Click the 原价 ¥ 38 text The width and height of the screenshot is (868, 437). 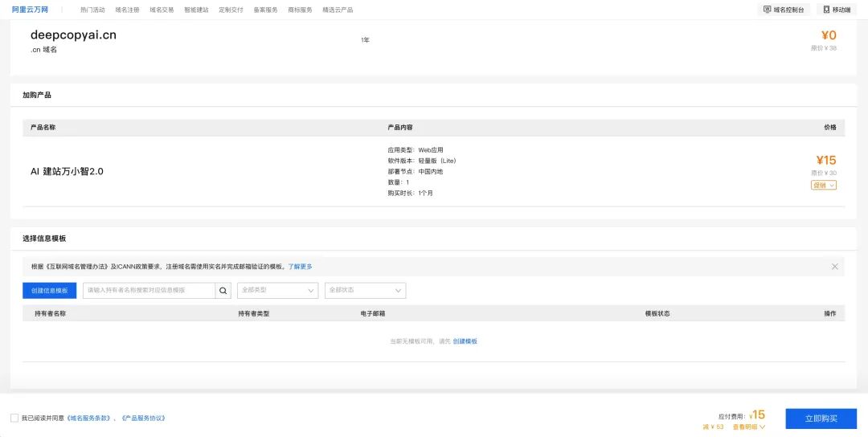click(824, 48)
